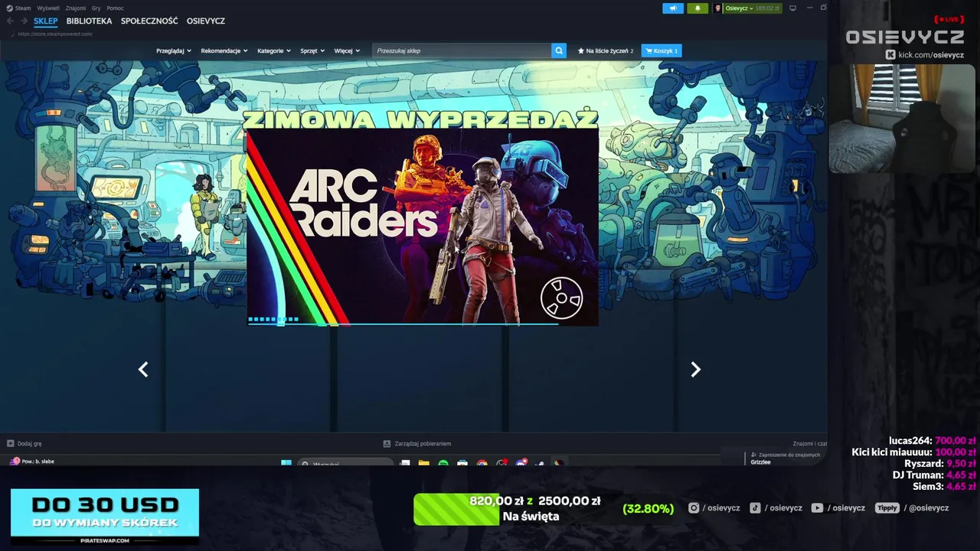The image size is (980, 551).
Task: Click the LIVE indicator badge
Action: point(949,19)
